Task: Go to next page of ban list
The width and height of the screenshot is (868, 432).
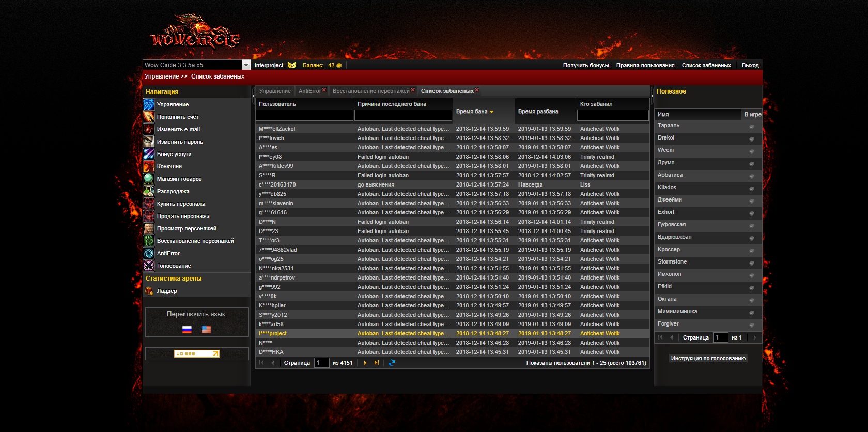Action: pyautogui.click(x=365, y=363)
